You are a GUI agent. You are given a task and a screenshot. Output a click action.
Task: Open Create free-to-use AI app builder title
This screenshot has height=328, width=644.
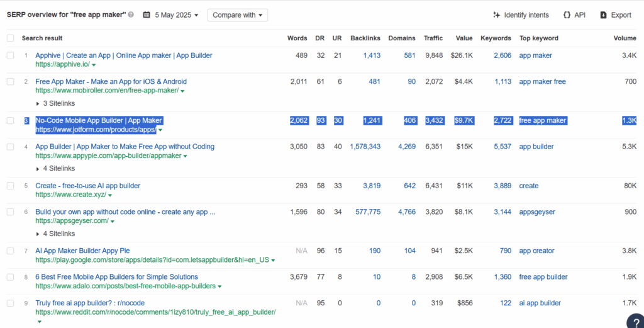pos(88,186)
